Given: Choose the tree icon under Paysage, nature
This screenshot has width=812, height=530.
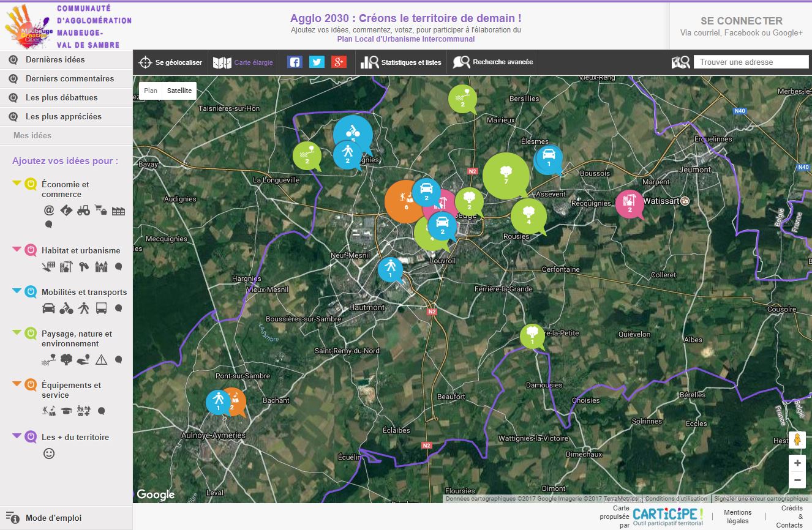Looking at the screenshot, I should click(x=66, y=360).
